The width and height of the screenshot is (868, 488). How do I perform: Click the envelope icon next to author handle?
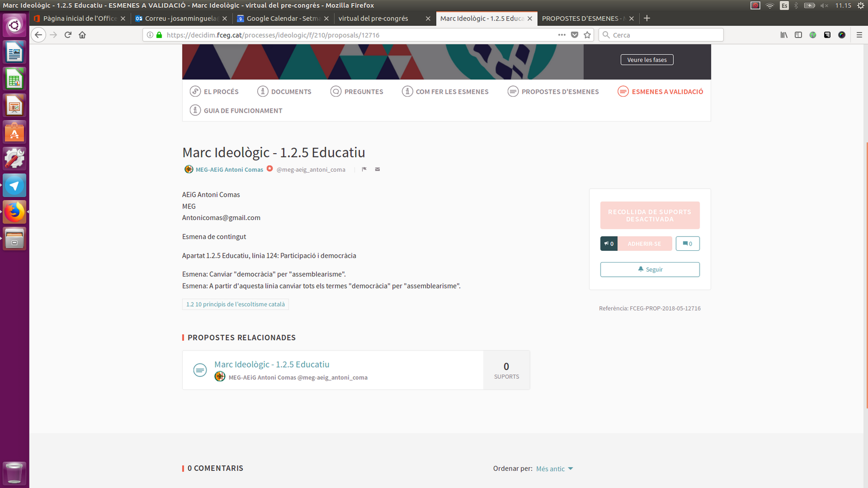coord(377,169)
